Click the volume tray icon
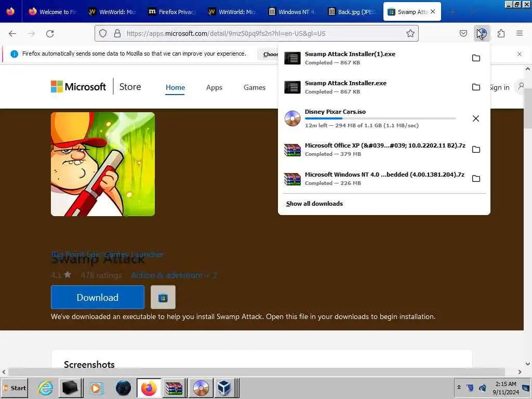The image size is (532, 399). click(483, 388)
